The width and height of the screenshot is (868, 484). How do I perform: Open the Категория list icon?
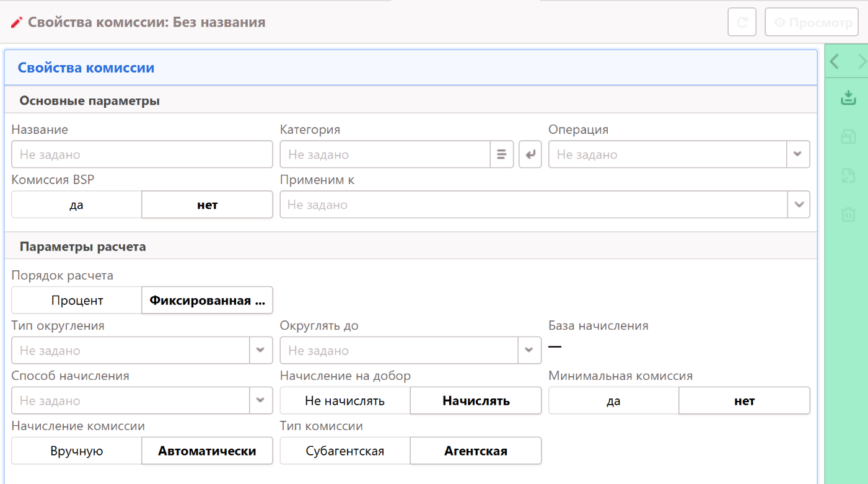click(502, 154)
